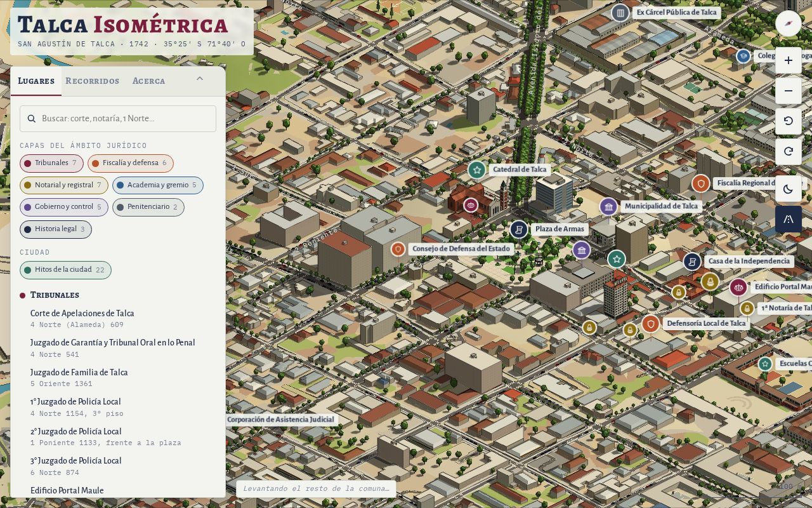Open the Catedral de Talca star marker
Image resolution: width=812 pixels, height=508 pixels.
[477, 170]
